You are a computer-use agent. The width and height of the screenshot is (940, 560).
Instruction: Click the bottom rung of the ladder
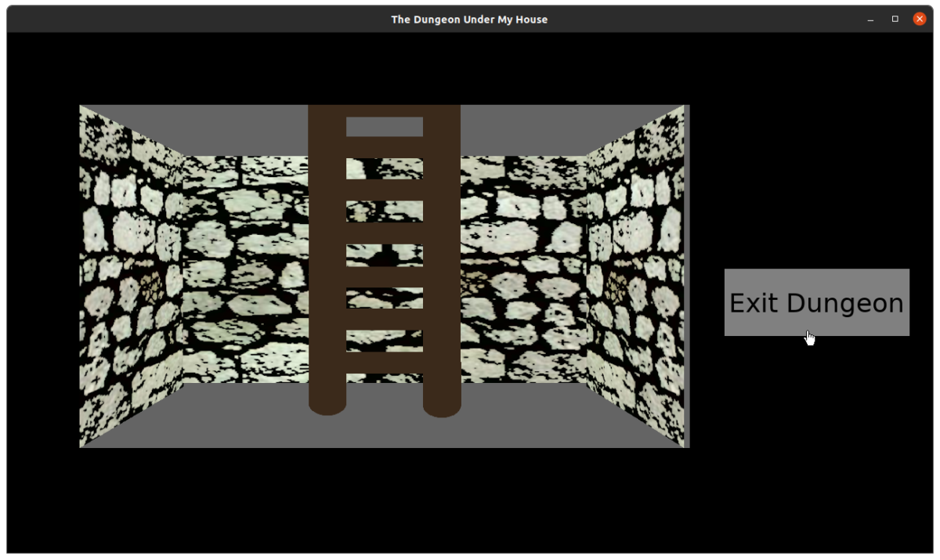tap(383, 360)
